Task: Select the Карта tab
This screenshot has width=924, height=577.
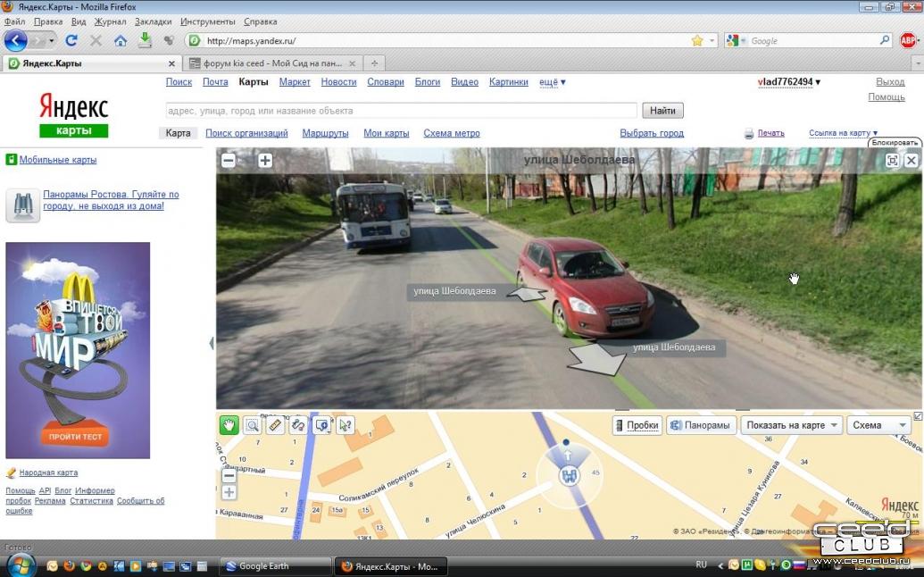Action: click(178, 133)
